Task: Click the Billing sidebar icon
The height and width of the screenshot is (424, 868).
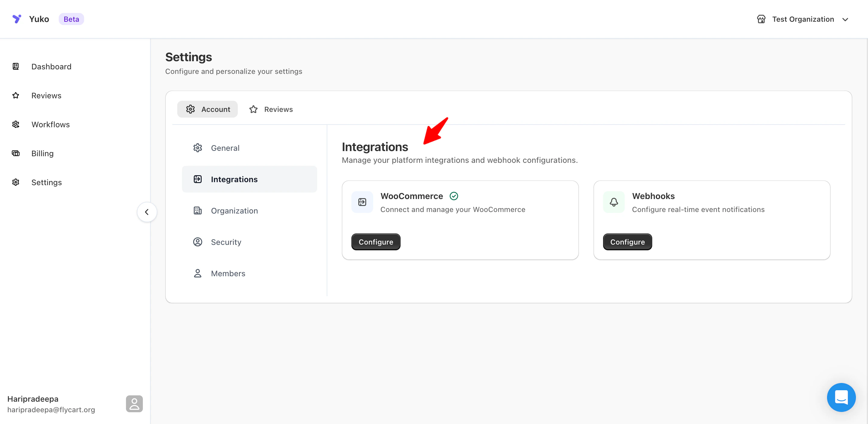Action: pyautogui.click(x=15, y=153)
